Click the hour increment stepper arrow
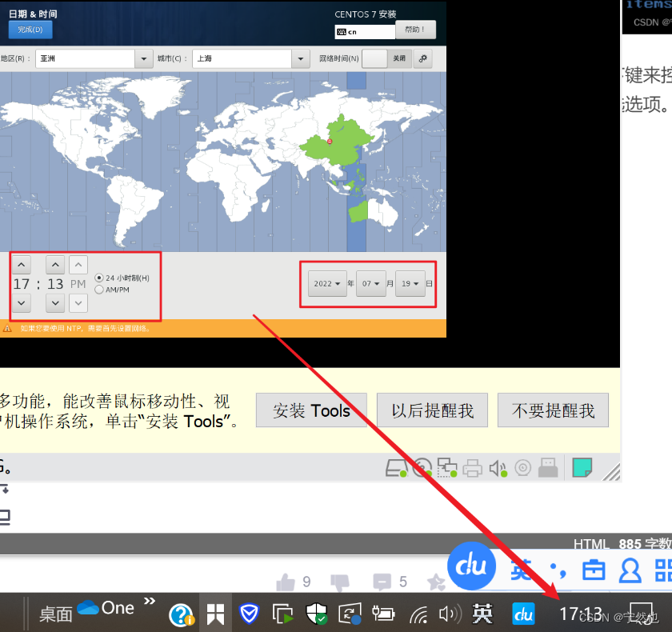Image resolution: width=672 pixels, height=632 pixels. coord(21,265)
